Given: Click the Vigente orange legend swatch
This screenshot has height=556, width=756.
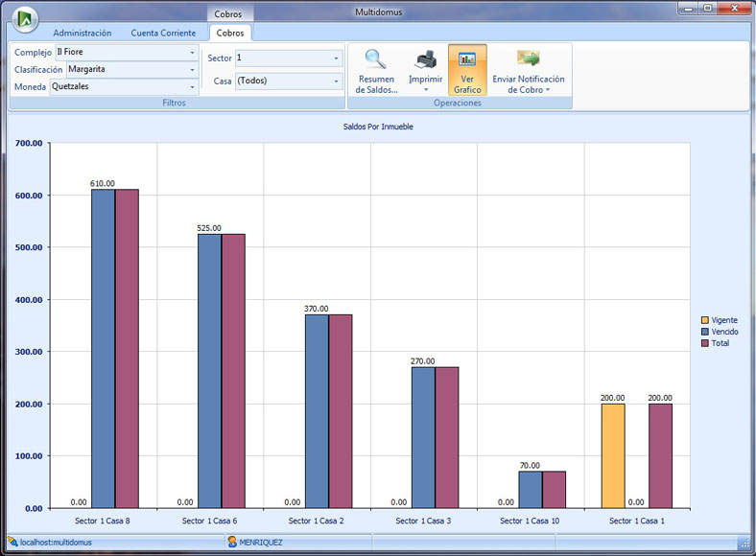Looking at the screenshot, I should point(705,320).
